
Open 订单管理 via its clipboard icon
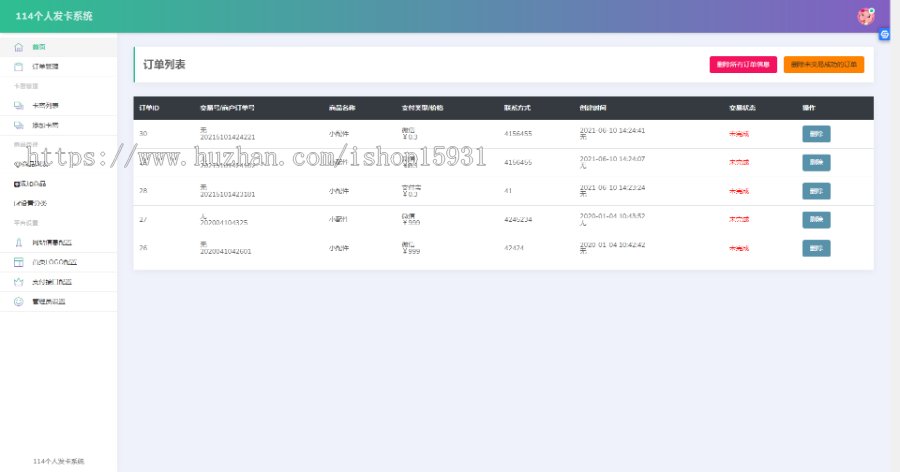click(x=18, y=67)
